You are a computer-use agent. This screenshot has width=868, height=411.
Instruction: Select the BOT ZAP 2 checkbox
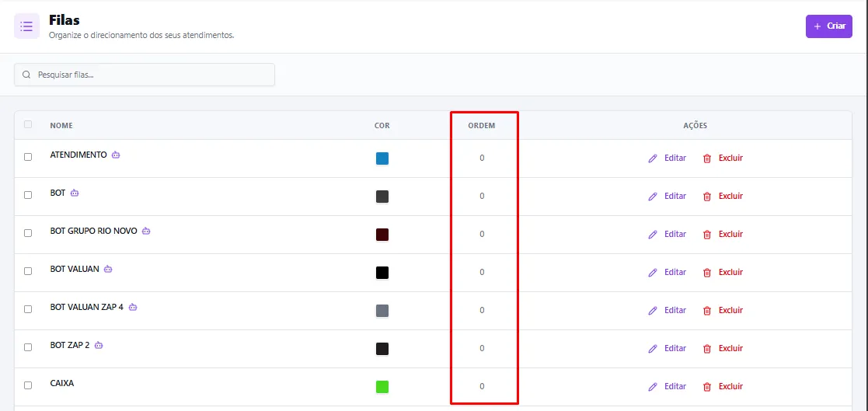(x=28, y=347)
